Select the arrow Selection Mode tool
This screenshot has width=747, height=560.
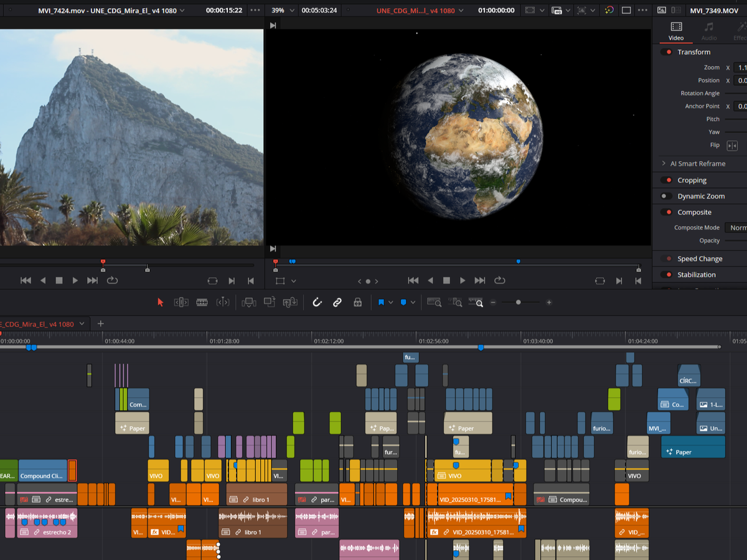pyautogui.click(x=160, y=302)
